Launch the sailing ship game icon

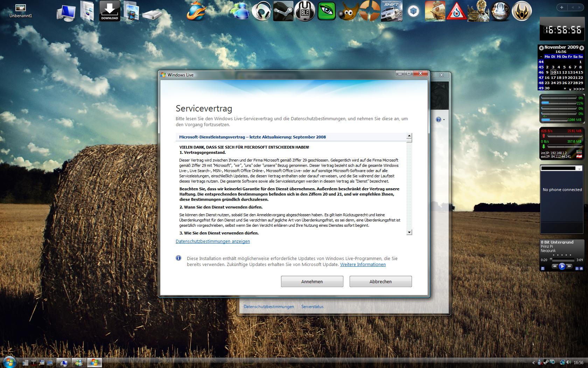tap(435, 11)
